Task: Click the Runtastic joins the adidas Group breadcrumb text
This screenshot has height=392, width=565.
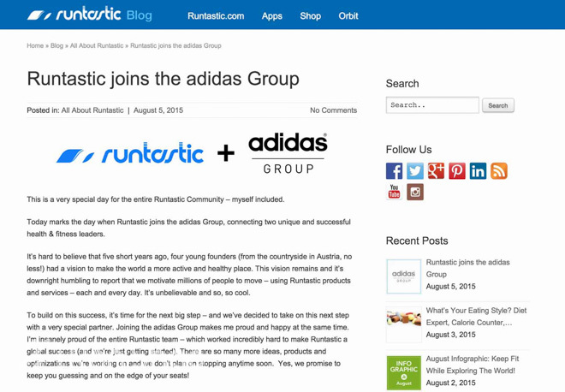Action: pos(175,45)
